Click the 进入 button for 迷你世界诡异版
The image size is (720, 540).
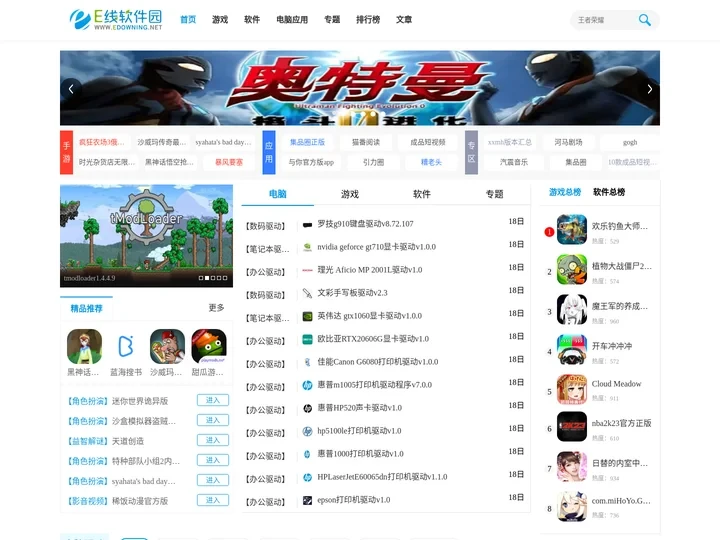click(x=213, y=400)
